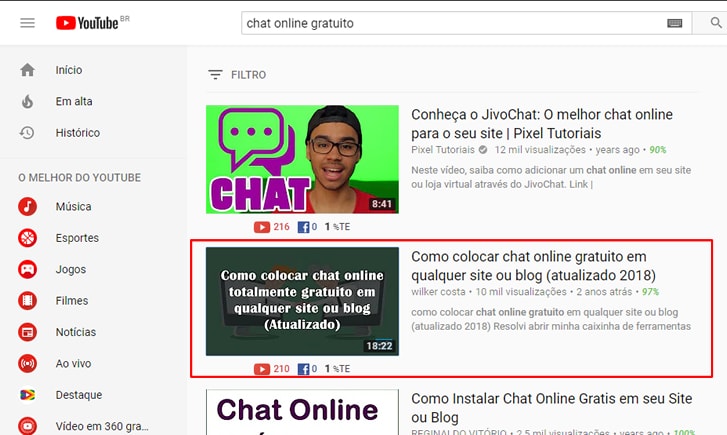The image size is (727, 435).
Task: Open the dark thumbnail with 18:22 duration
Action: point(302,301)
